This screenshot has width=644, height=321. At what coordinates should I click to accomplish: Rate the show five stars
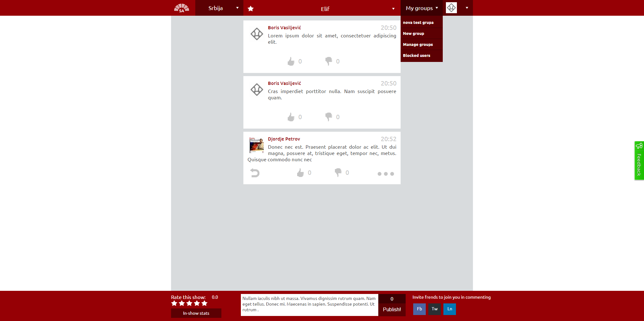204,303
